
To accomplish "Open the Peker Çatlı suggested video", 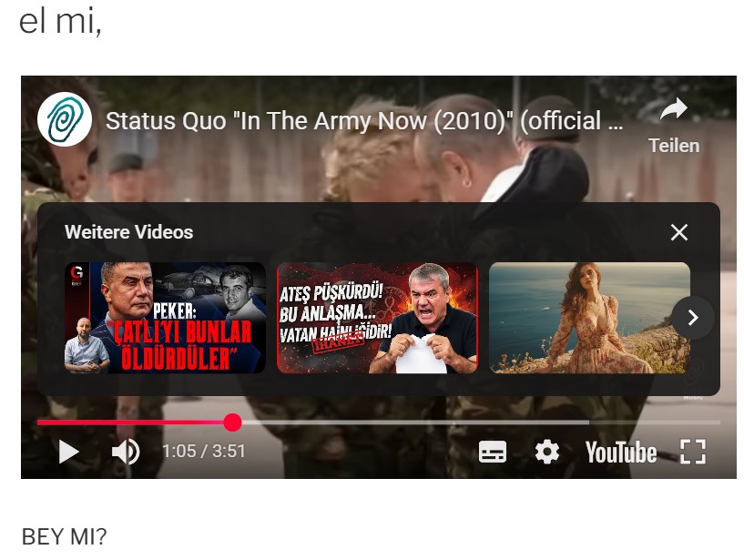I will (x=165, y=318).
